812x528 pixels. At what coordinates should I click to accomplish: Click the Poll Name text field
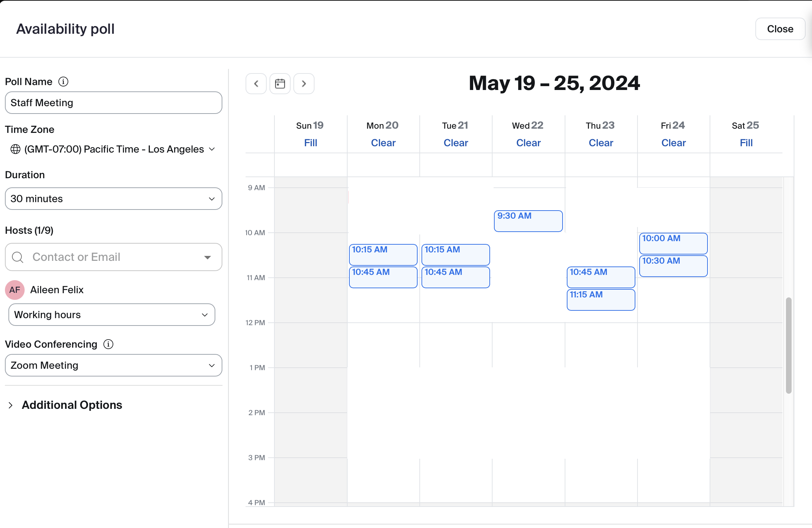(113, 103)
